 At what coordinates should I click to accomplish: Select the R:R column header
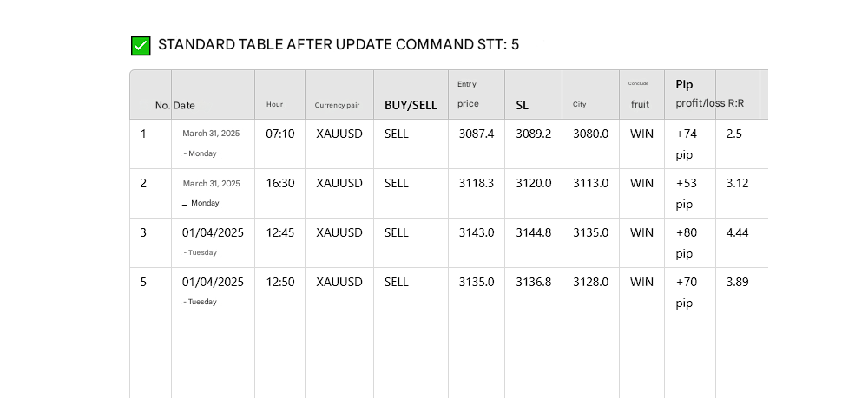(736, 103)
